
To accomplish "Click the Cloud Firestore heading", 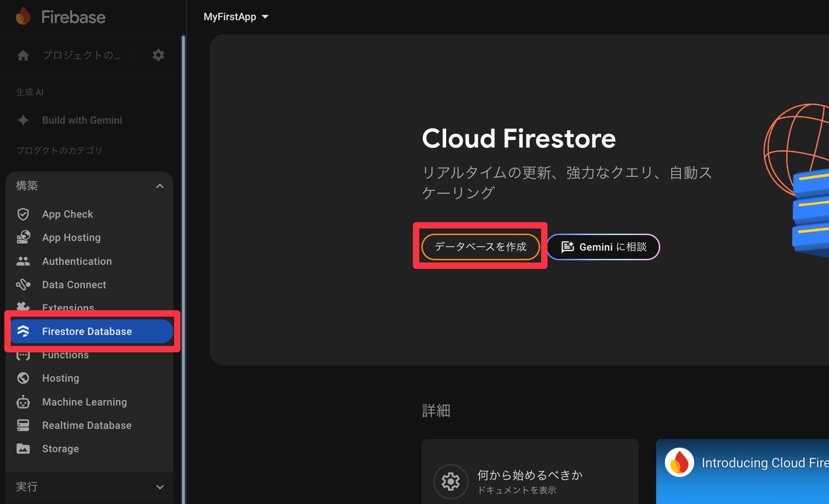I will [519, 138].
